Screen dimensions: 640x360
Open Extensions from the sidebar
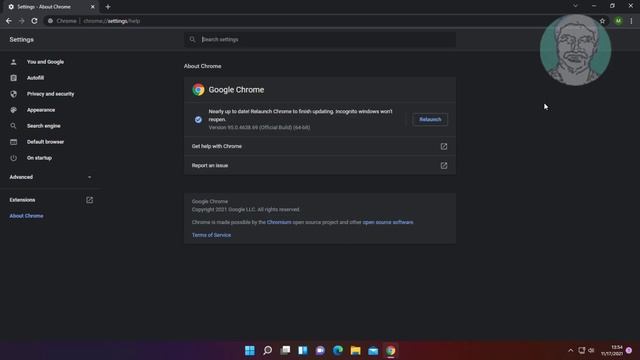(22, 200)
